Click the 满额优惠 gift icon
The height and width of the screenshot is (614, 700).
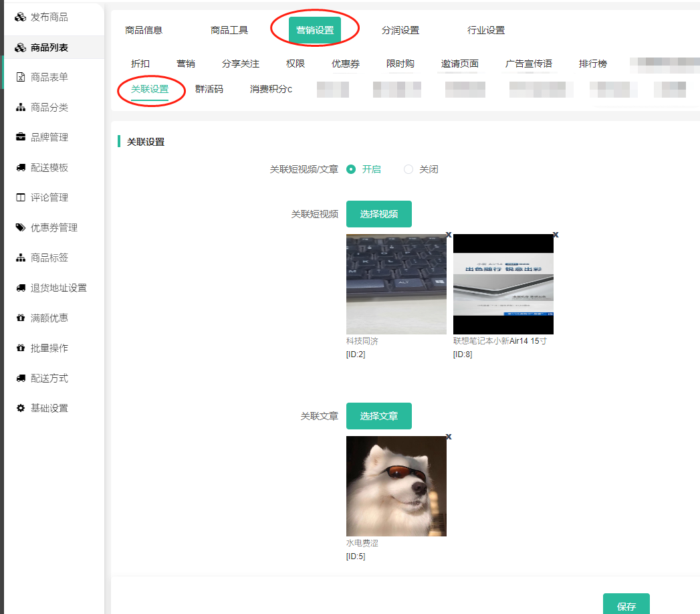21,318
